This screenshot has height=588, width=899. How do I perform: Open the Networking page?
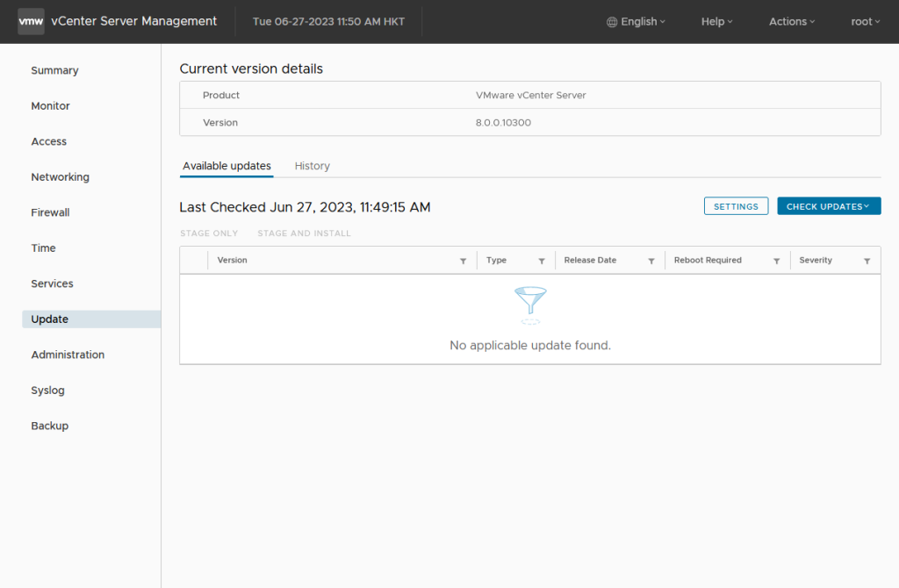coord(60,177)
